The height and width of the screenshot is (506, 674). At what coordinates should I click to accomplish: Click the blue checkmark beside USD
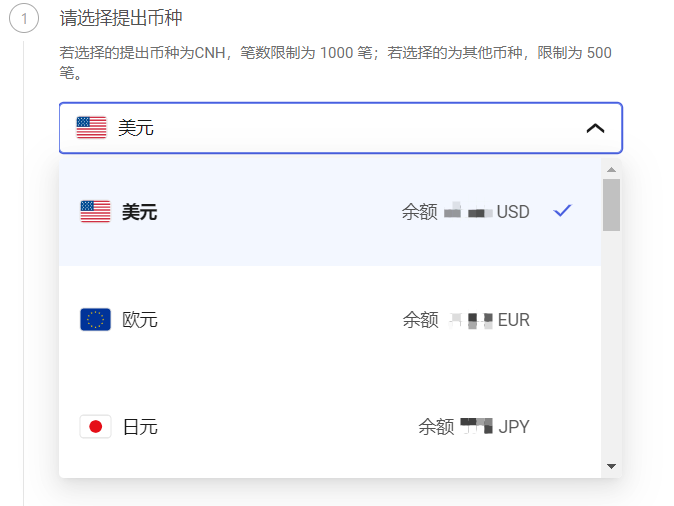click(562, 211)
